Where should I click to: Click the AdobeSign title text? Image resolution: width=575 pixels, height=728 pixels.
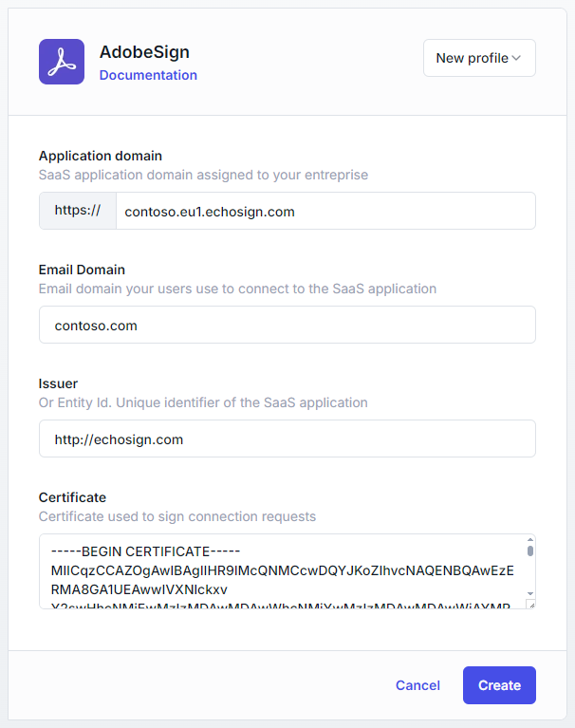(144, 52)
